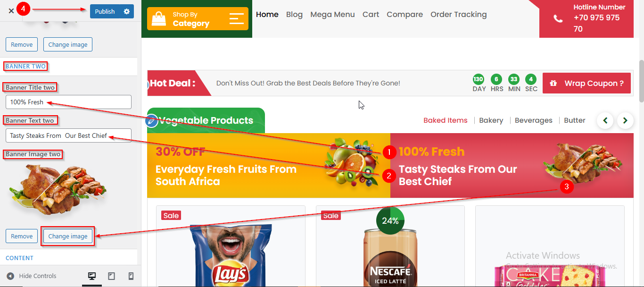Click Change image under Banner Image two
Image resolution: width=644 pixels, height=287 pixels.
[x=68, y=236]
